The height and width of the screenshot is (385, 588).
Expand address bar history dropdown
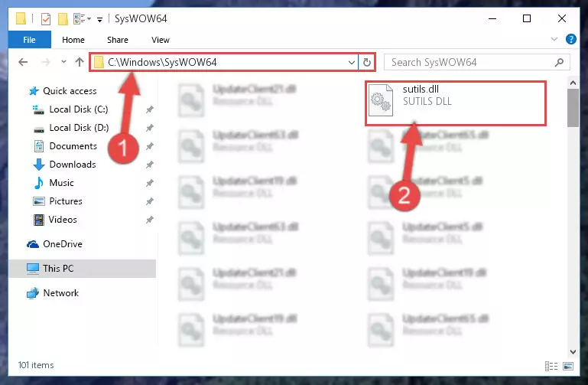(x=352, y=62)
